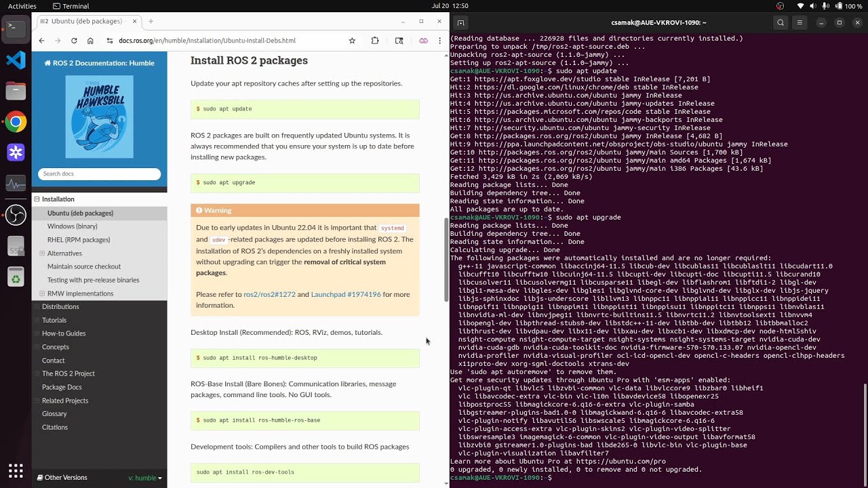868x488 pixels.
Task: Follow the Launchpad #1974196 link
Action: coord(346,295)
